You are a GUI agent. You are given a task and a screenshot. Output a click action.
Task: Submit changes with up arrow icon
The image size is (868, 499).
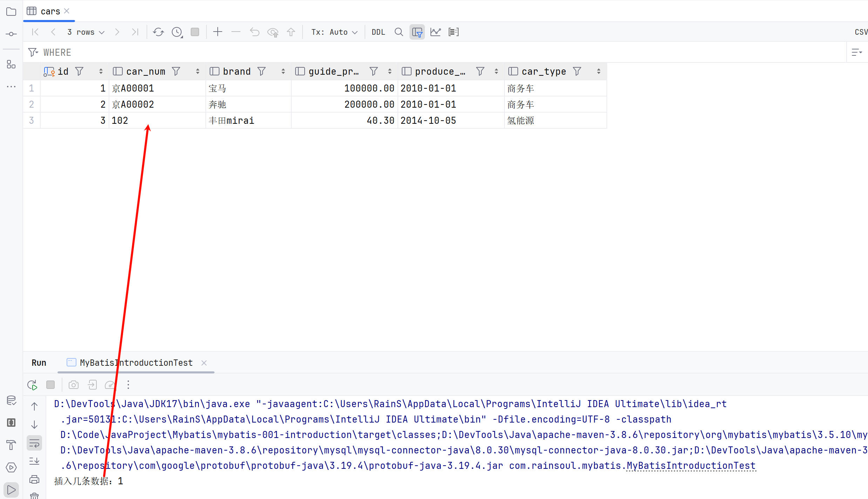click(291, 32)
